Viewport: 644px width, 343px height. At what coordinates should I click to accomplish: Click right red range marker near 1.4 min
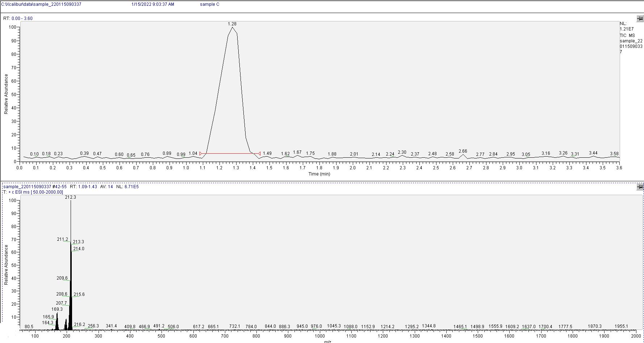coord(259,154)
